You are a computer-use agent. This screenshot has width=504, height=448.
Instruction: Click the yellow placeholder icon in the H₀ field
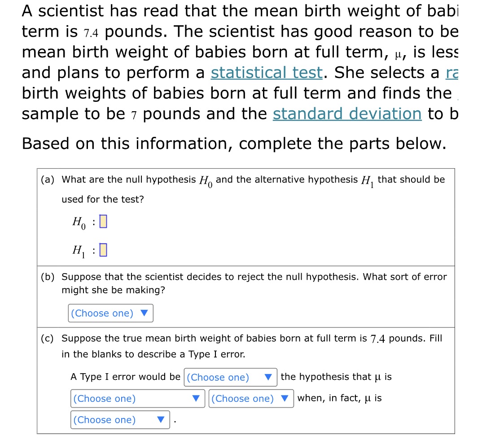[x=103, y=222]
